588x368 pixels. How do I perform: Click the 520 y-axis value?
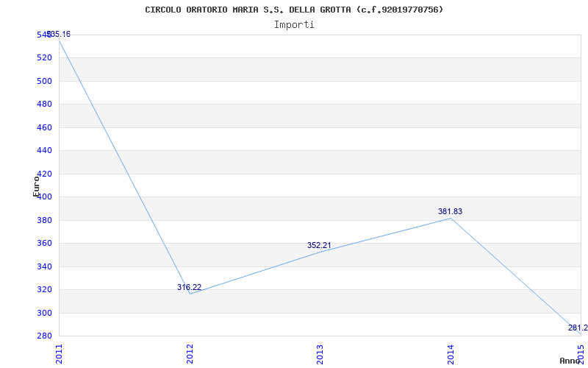pyautogui.click(x=43, y=58)
